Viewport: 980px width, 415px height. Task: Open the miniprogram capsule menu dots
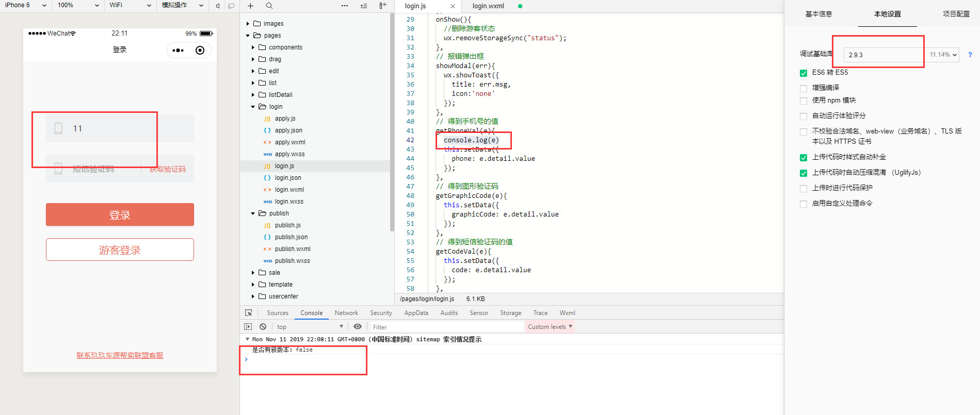[x=178, y=50]
